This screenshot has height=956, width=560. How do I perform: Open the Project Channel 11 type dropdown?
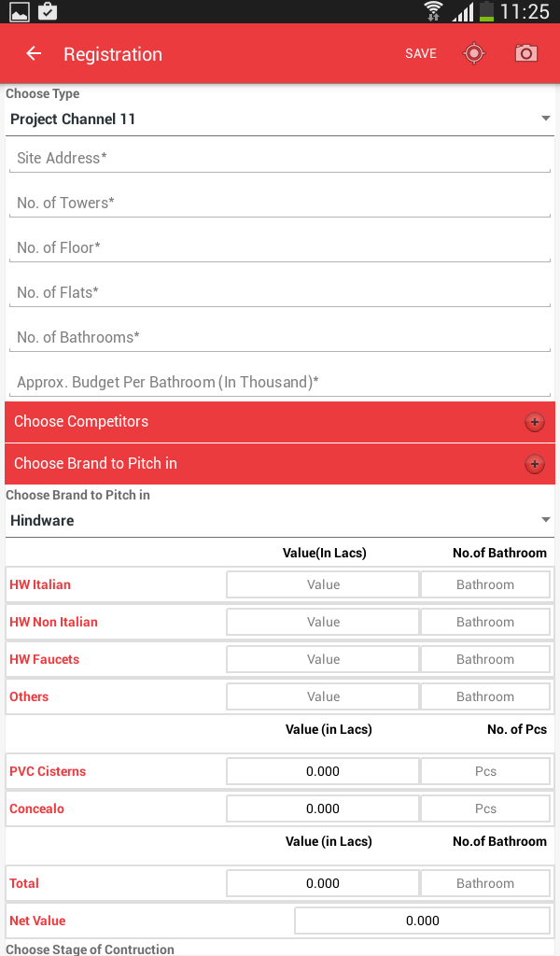click(x=280, y=119)
